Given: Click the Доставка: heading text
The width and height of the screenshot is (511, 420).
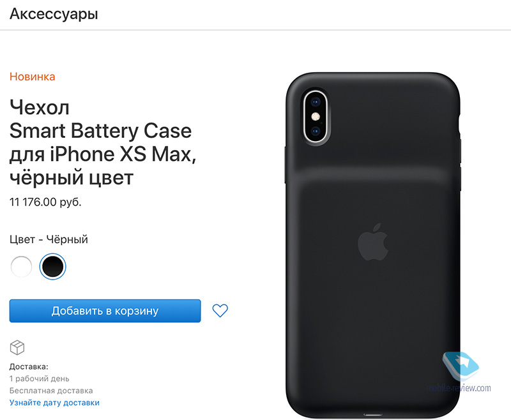Looking at the screenshot, I should point(29,366).
